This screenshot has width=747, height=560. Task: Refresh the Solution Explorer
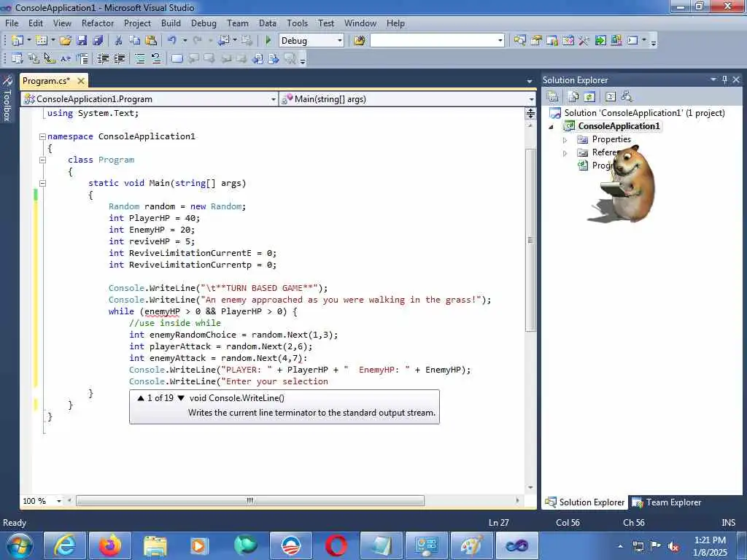(x=589, y=97)
